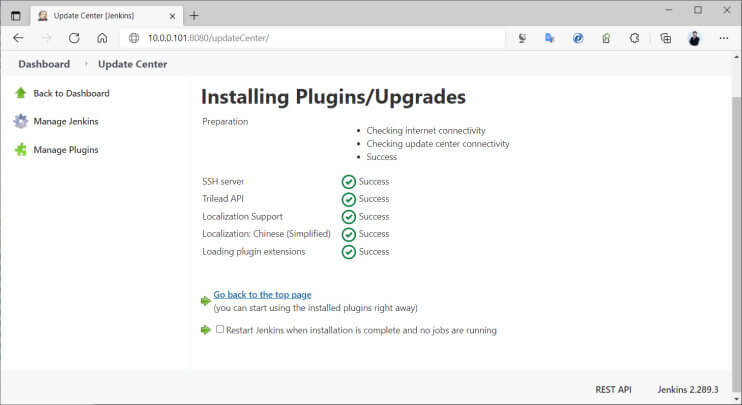The image size is (742, 405).
Task: Go to the browser home icon
Action: pyautogui.click(x=102, y=38)
